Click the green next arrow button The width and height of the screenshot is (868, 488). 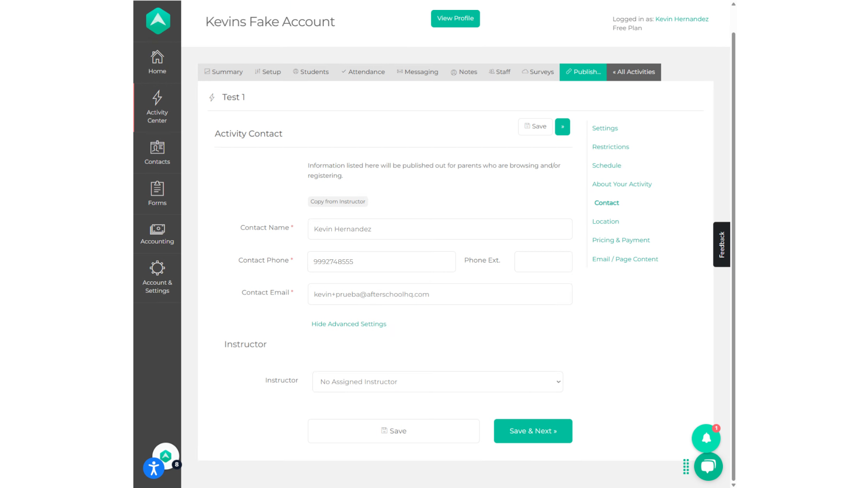pos(562,127)
